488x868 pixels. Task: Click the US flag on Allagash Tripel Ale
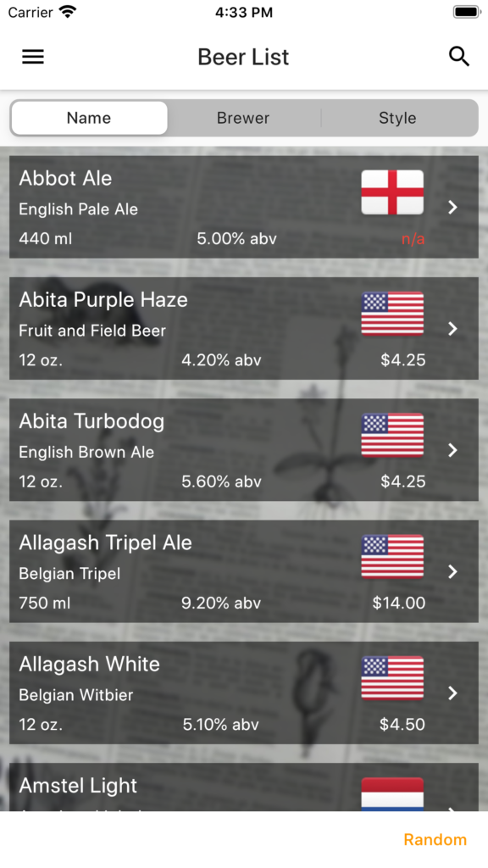[392, 557]
